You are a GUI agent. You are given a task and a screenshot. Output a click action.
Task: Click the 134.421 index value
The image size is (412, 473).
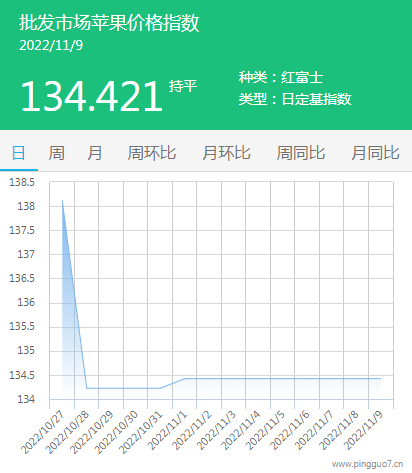(91, 96)
